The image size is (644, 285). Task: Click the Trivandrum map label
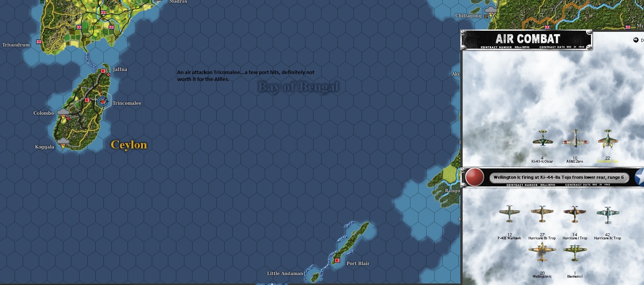coord(16,45)
